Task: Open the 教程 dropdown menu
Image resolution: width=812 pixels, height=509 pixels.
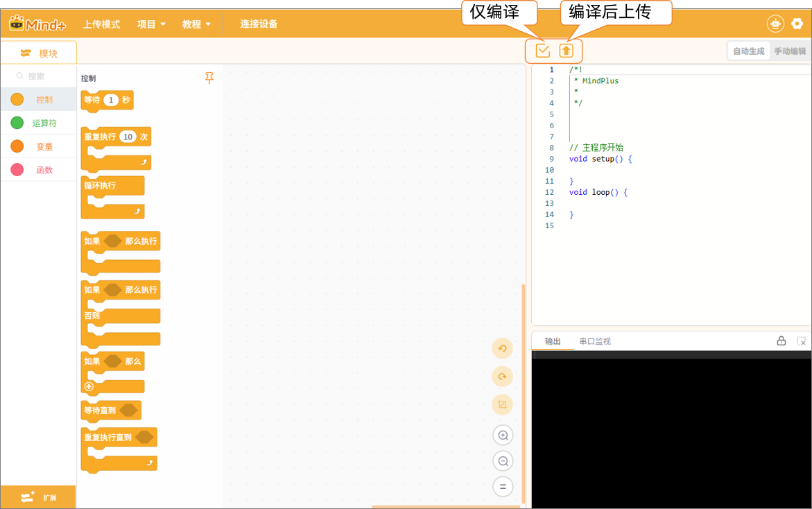Action: tap(196, 24)
